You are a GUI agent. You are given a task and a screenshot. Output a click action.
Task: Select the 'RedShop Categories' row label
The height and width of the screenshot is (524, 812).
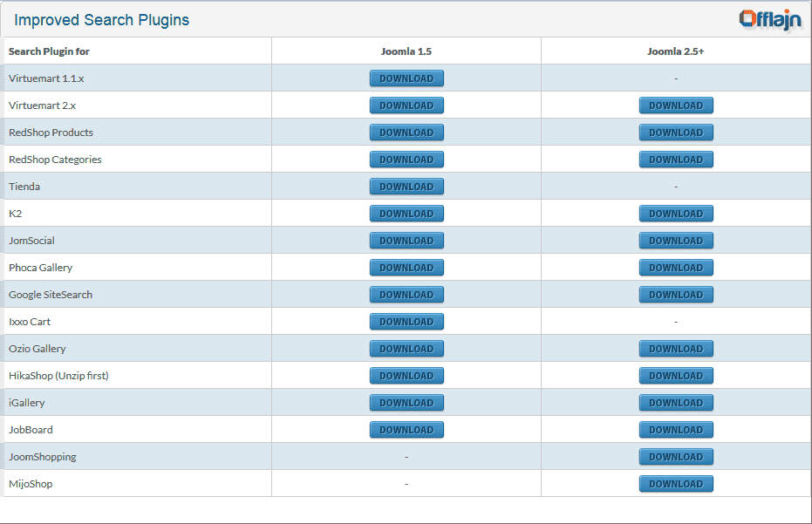tap(55, 160)
